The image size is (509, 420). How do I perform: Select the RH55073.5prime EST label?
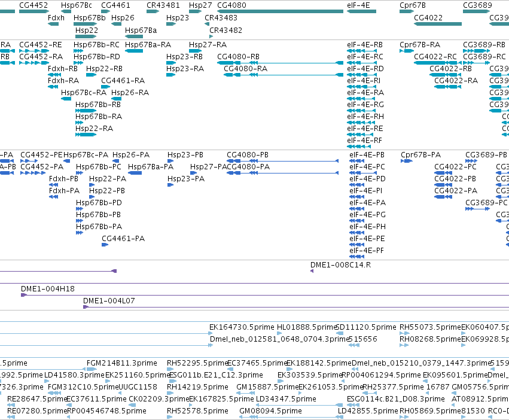[430, 327]
